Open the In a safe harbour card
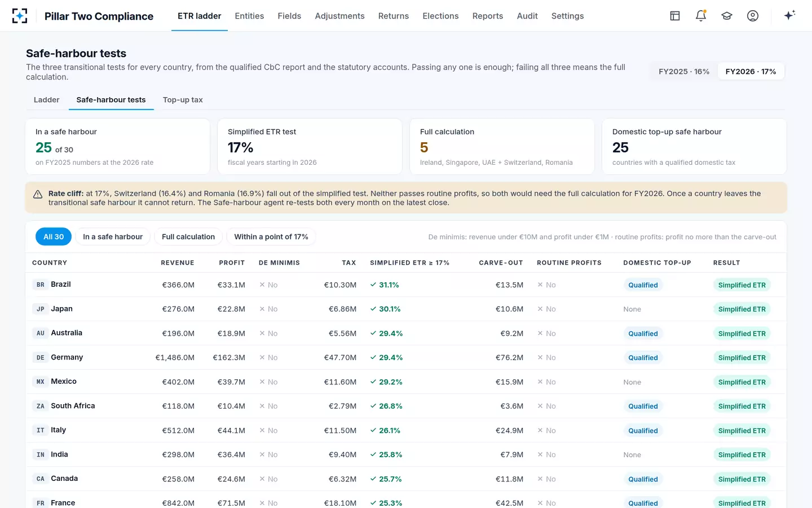The width and height of the screenshot is (812, 508). coord(118,147)
